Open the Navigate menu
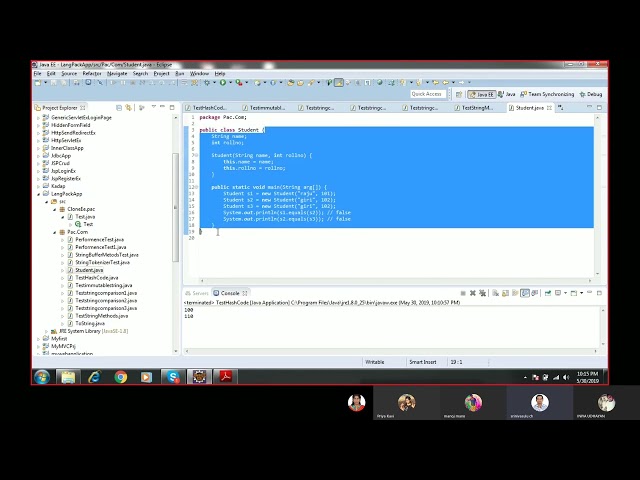The width and height of the screenshot is (640, 480). coord(117,73)
